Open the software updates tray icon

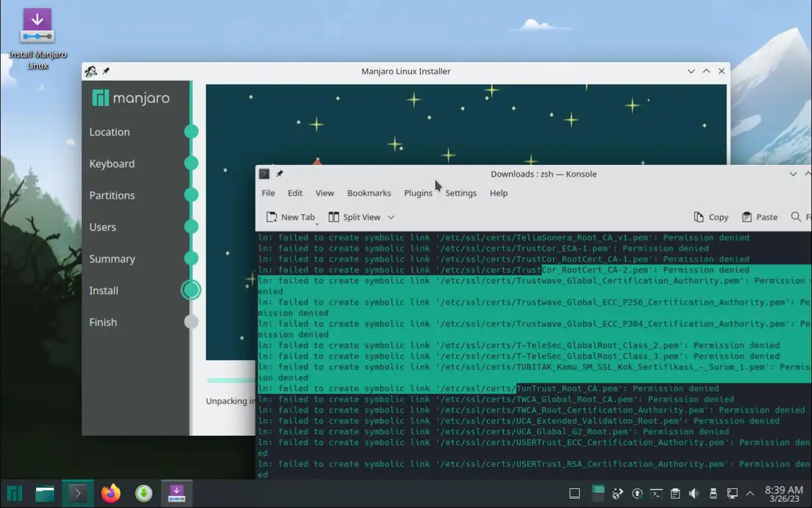point(638,493)
